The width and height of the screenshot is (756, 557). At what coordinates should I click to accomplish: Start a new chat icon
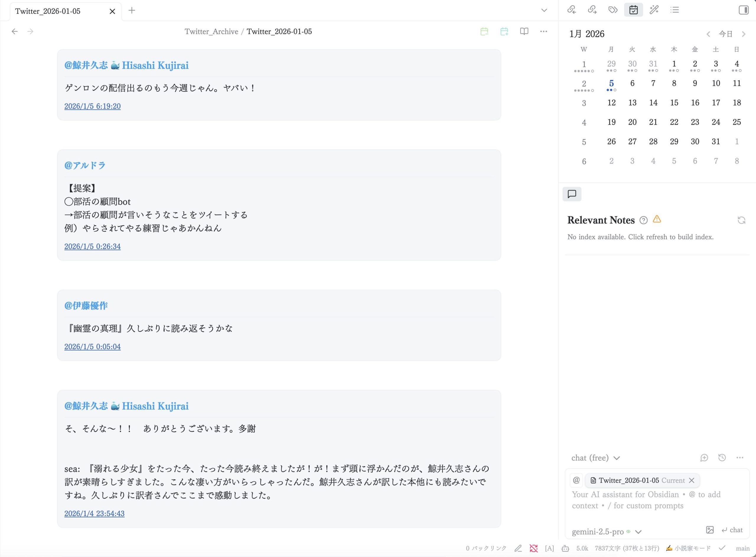(704, 457)
